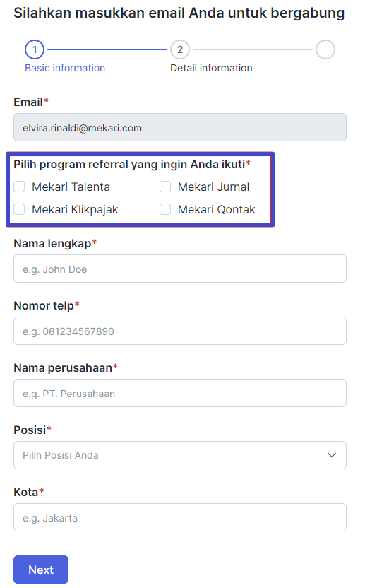Go to the Basic information step label

tap(65, 68)
